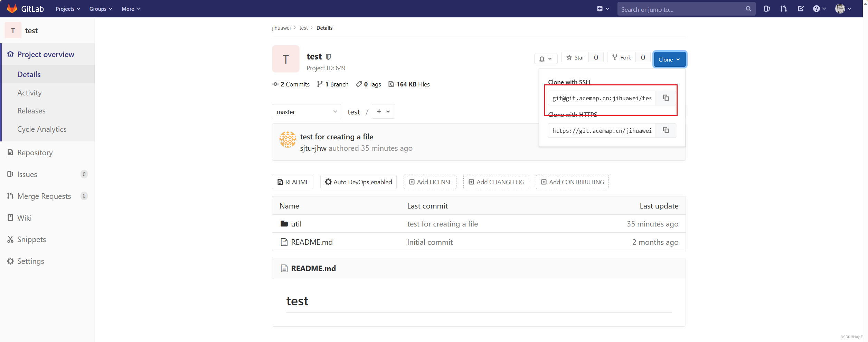
Task: Open Settings in the sidebar
Action: pos(30,261)
